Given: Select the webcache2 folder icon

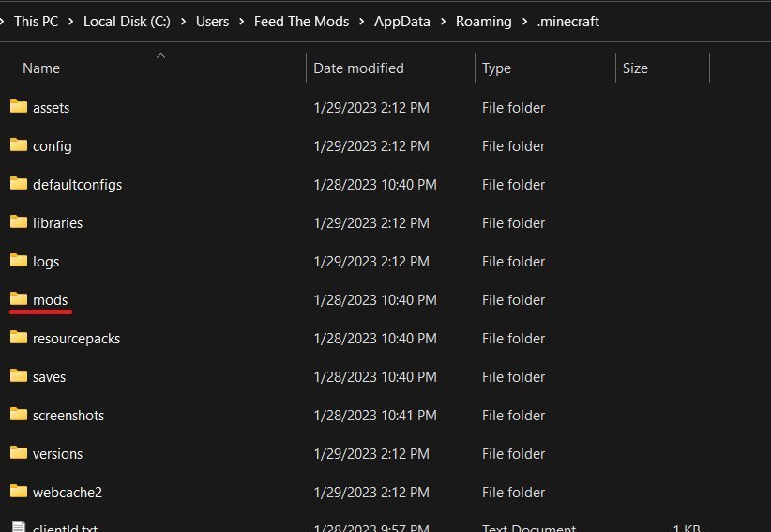Looking at the screenshot, I should (x=19, y=491).
